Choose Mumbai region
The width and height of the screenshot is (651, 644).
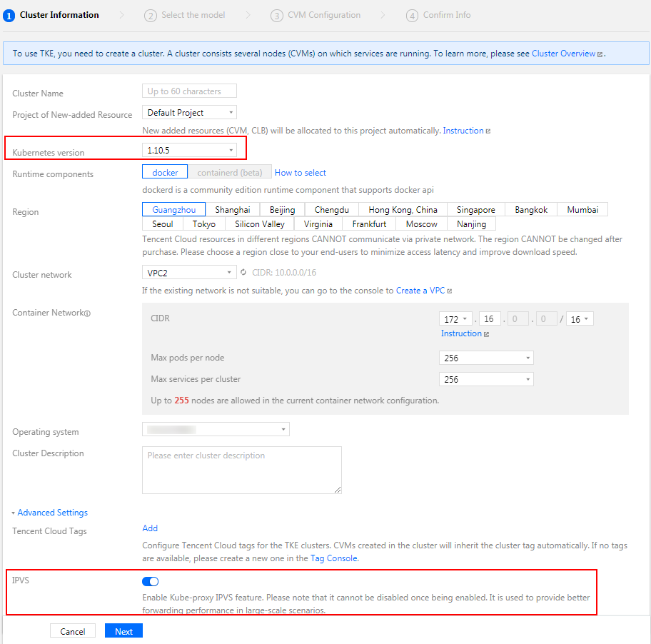(582, 210)
